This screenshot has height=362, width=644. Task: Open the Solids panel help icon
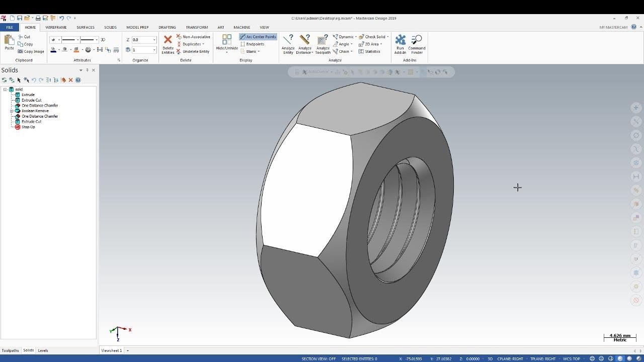[x=78, y=80]
